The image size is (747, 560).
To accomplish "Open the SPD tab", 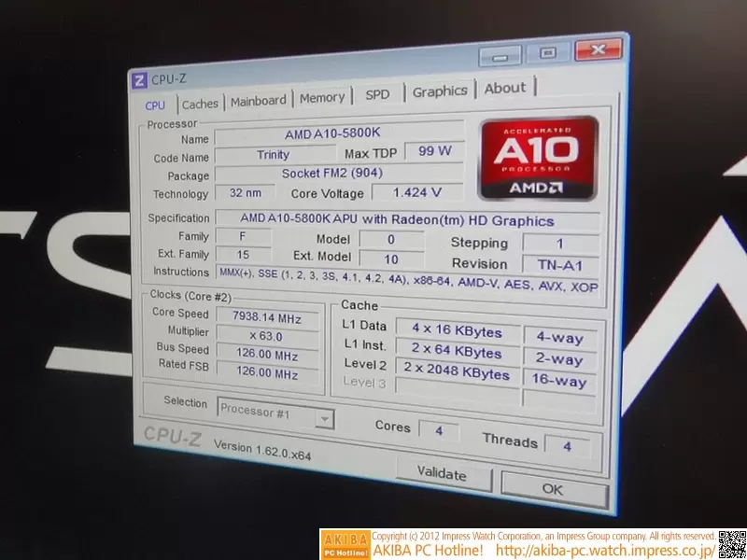I will tap(378, 94).
